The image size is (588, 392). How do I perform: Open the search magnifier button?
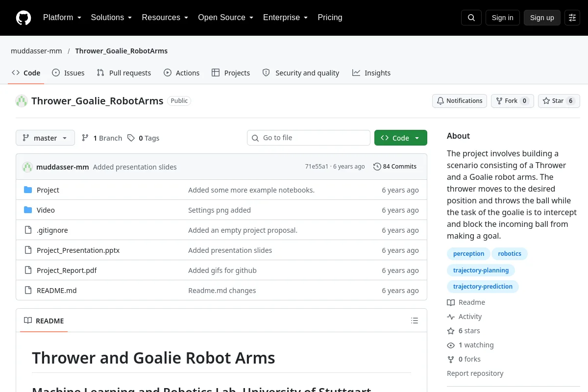[x=471, y=18]
